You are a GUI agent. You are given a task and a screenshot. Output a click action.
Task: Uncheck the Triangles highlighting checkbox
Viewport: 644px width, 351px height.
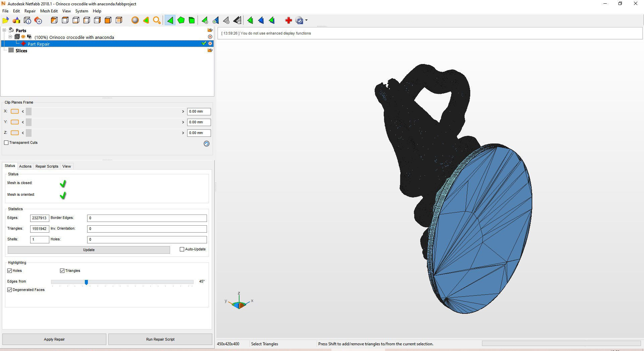point(62,271)
